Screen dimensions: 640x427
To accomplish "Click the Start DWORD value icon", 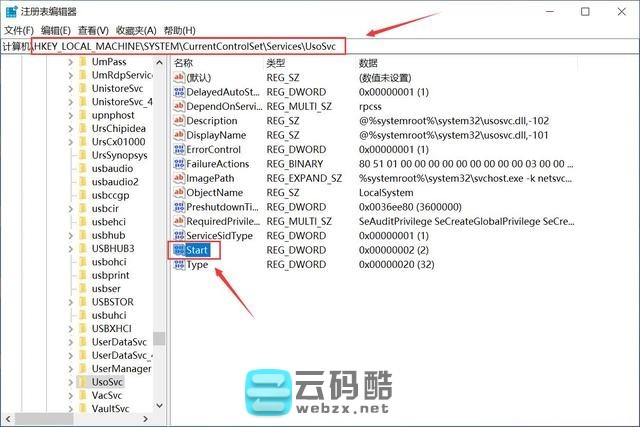I will [179, 250].
